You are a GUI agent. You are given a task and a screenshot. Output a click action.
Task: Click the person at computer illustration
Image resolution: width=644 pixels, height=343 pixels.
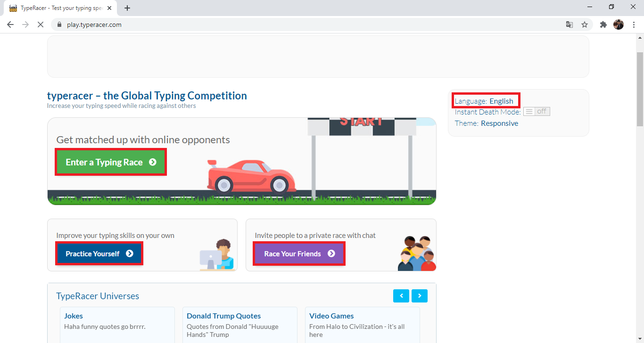point(217,255)
